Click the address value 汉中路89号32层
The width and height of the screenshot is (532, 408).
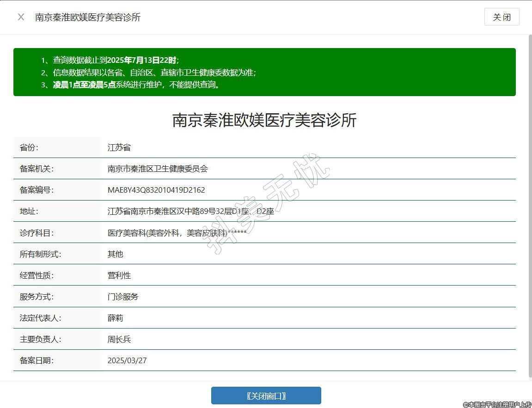(x=190, y=211)
